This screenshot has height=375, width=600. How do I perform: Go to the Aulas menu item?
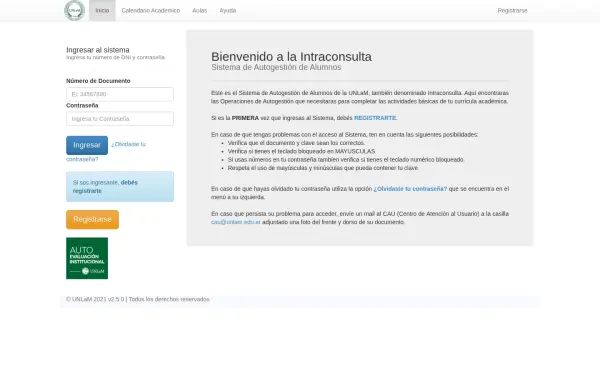[x=199, y=11]
